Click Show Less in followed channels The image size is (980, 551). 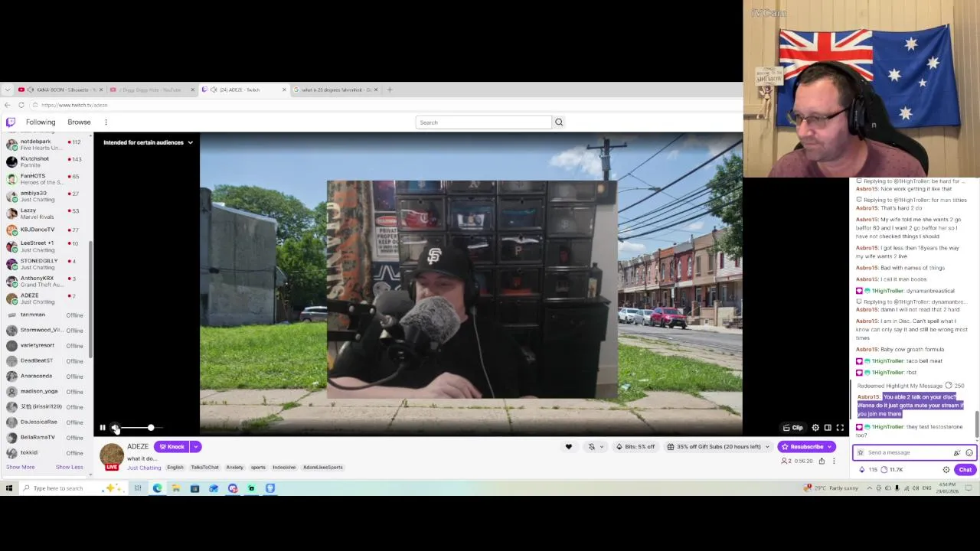tap(69, 467)
